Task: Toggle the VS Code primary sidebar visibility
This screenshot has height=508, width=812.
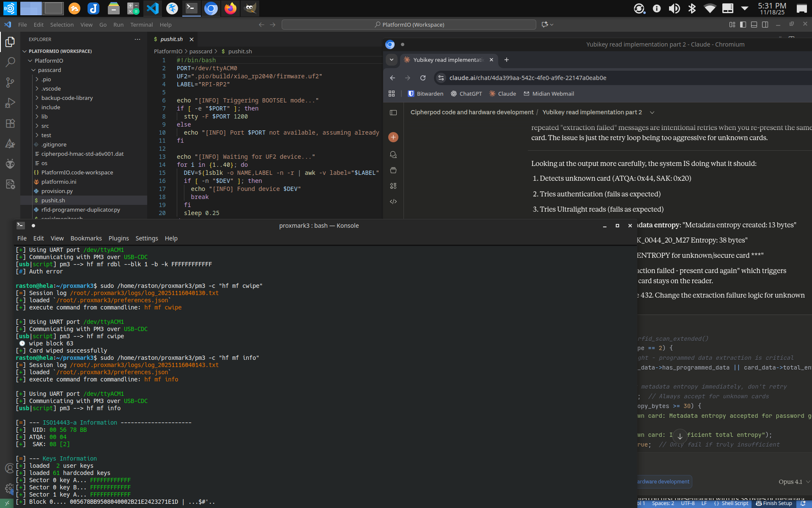Action: coord(743,25)
